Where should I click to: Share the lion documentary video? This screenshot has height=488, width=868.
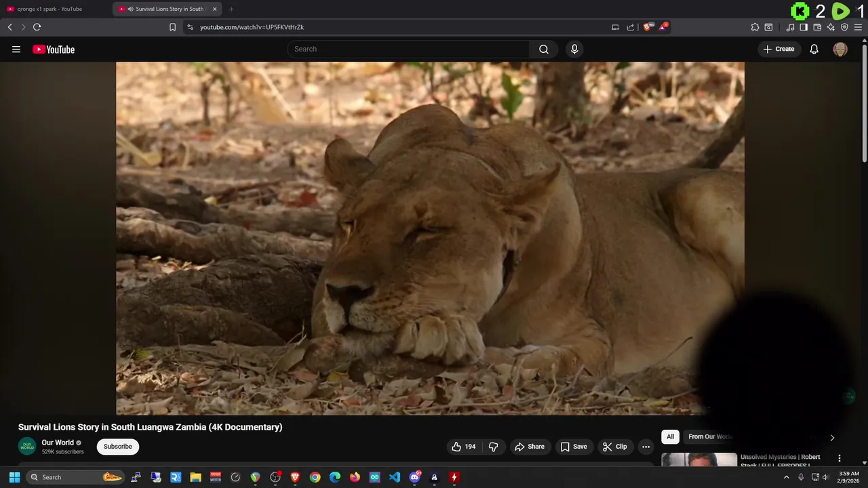pos(529,447)
